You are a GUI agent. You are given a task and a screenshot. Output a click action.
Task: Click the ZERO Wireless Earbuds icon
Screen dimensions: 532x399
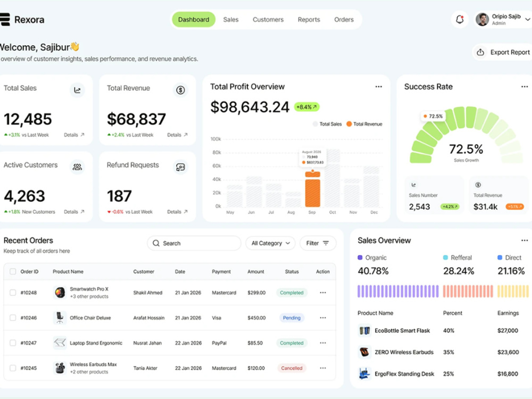pos(364,352)
